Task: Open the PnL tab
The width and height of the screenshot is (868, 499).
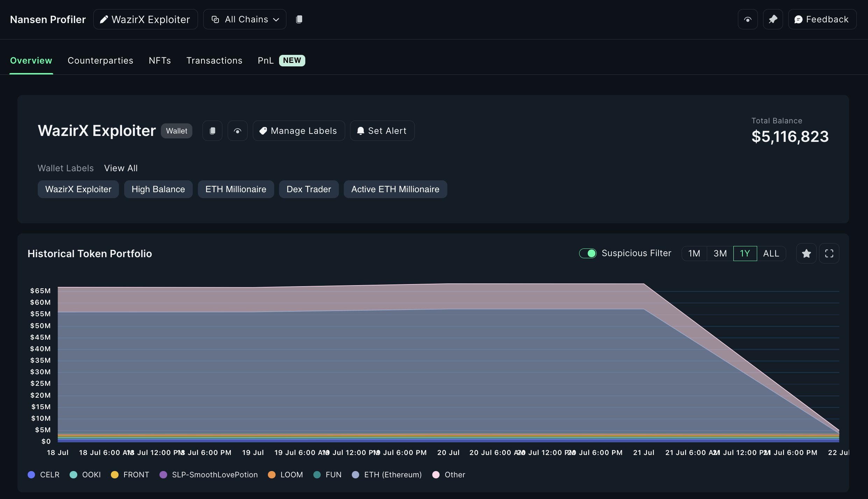Action: 265,60
